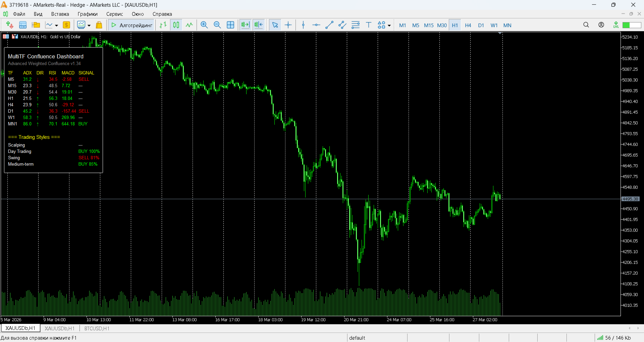
Task: Zoom in on the chart
Action: pos(204,25)
